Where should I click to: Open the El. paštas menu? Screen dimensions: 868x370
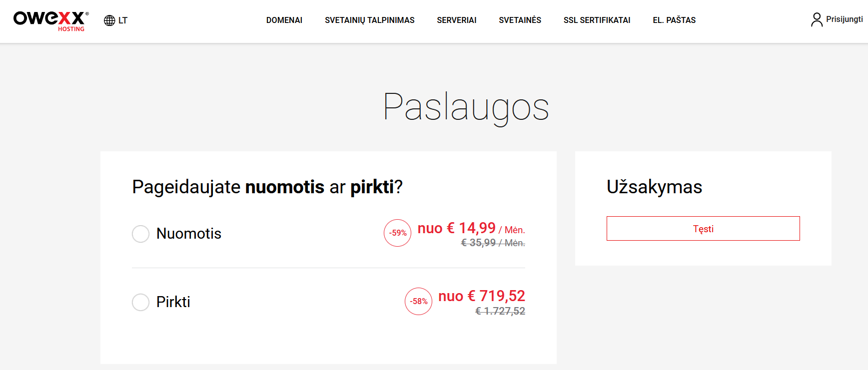pyautogui.click(x=674, y=20)
